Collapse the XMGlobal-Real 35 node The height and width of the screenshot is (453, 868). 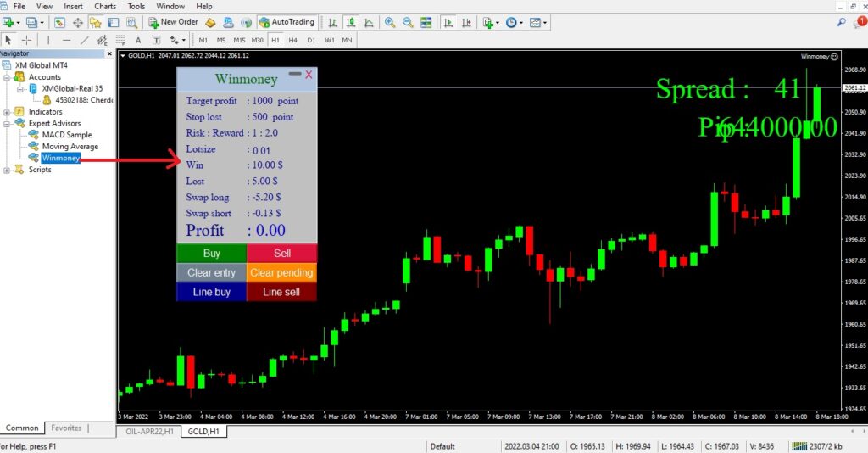tap(20, 88)
